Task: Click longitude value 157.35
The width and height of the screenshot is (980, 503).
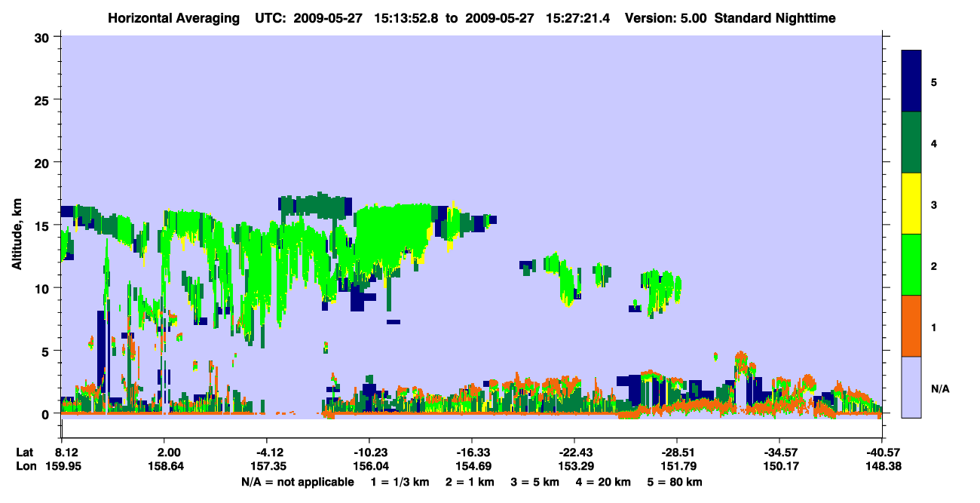Action: [267, 467]
